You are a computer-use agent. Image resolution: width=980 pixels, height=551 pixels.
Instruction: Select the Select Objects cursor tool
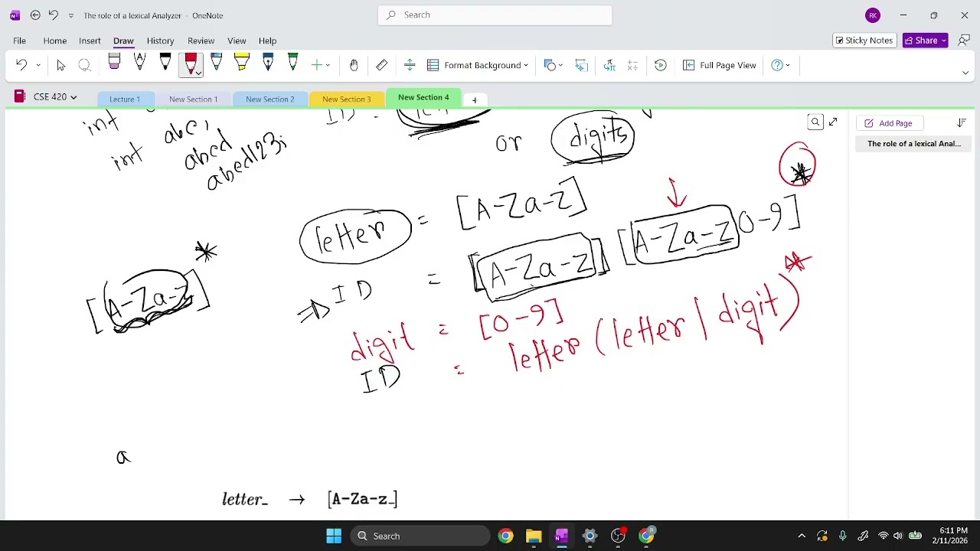coord(60,65)
